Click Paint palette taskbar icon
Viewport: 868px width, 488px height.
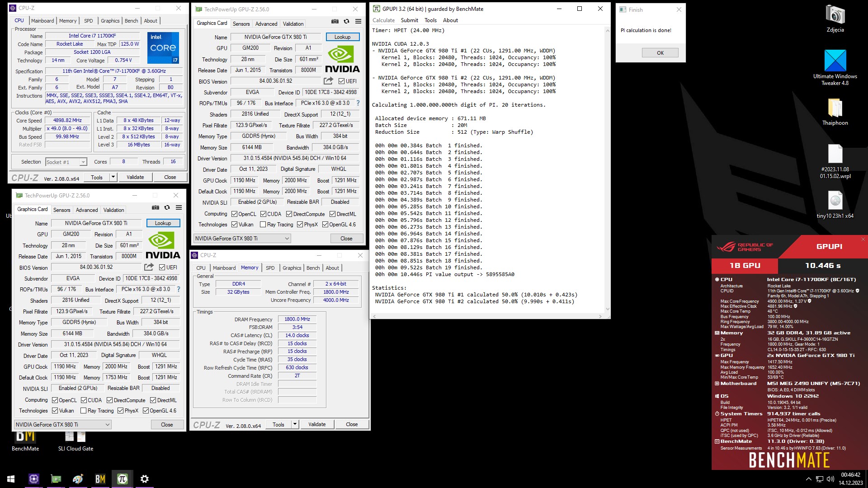click(78, 479)
